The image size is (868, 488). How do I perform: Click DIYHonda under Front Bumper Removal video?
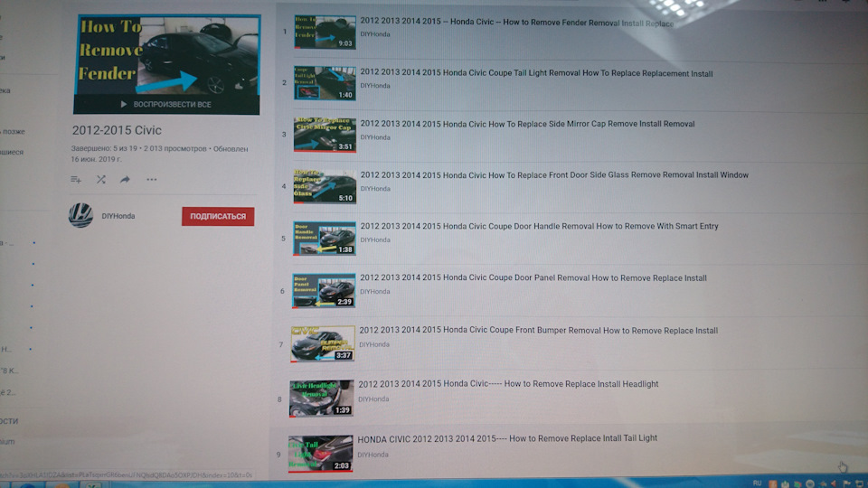point(374,344)
